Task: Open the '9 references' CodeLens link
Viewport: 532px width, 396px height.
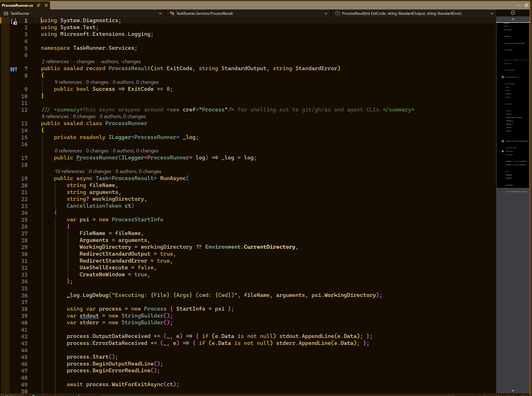Action: tap(68, 82)
